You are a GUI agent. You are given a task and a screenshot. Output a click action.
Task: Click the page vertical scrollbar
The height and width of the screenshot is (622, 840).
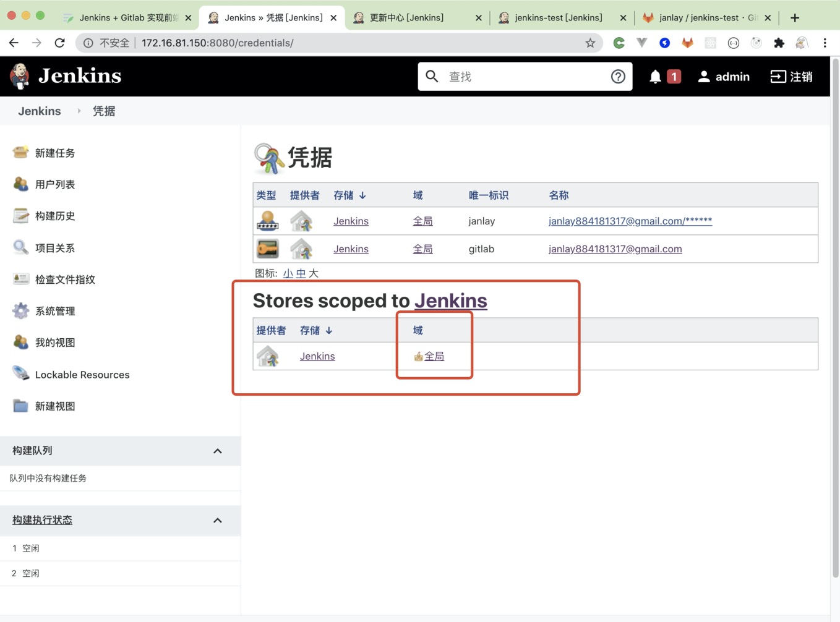pos(835,318)
